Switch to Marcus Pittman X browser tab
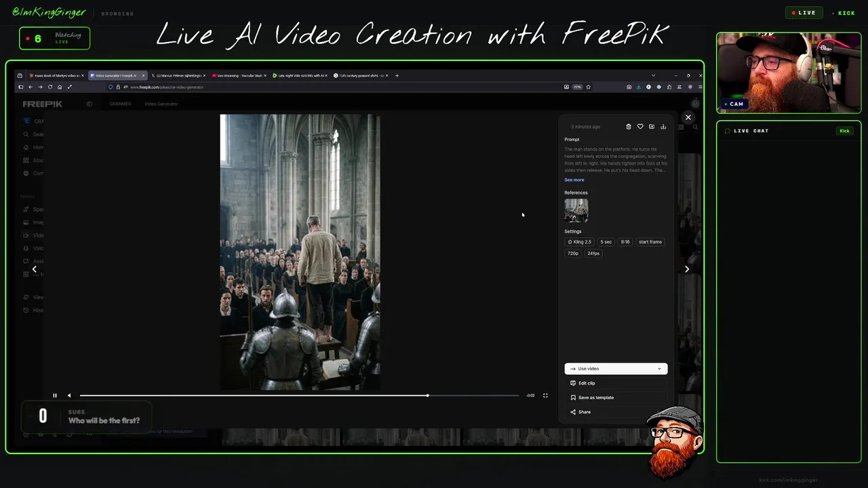The image size is (868, 488). click(x=178, y=75)
